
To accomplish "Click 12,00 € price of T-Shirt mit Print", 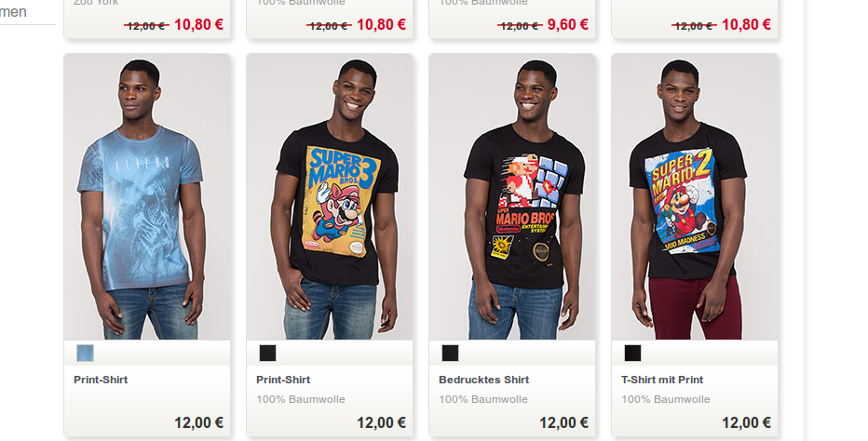I will [746, 422].
